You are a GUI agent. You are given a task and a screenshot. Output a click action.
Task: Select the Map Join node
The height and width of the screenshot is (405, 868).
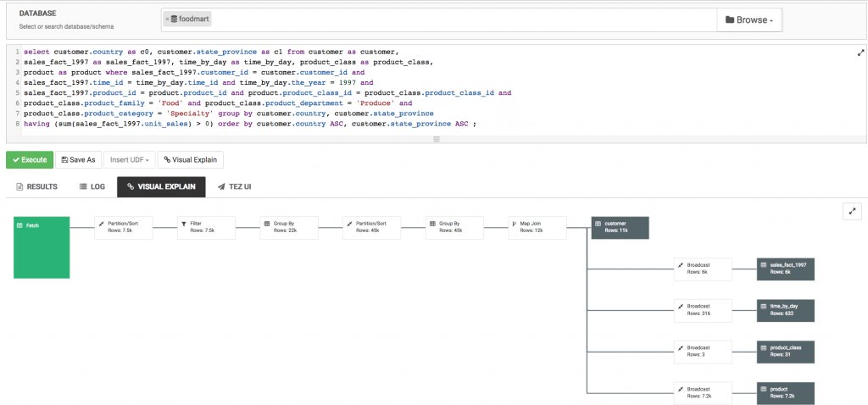(x=537, y=227)
